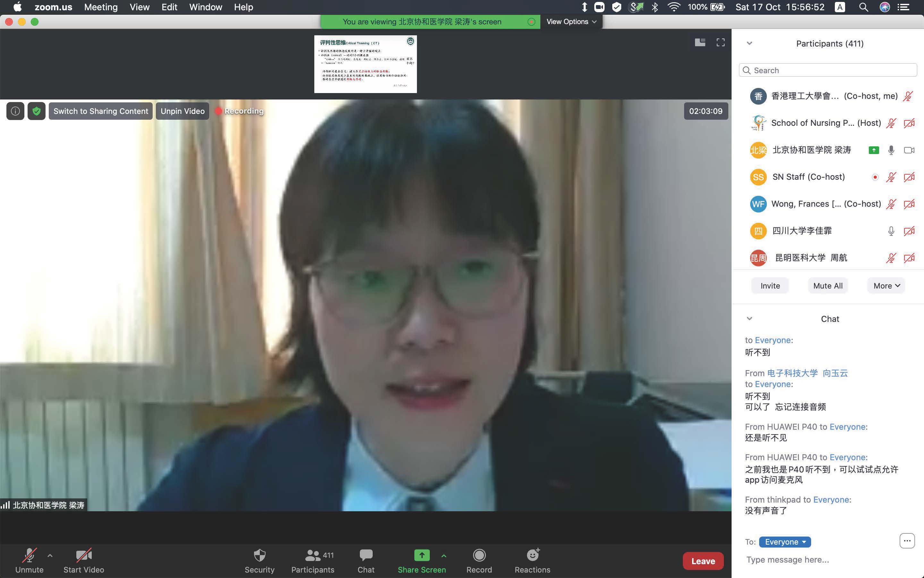Image resolution: width=924 pixels, height=578 pixels.
Task: Click the Share Screen green icon
Action: click(421, 555)
